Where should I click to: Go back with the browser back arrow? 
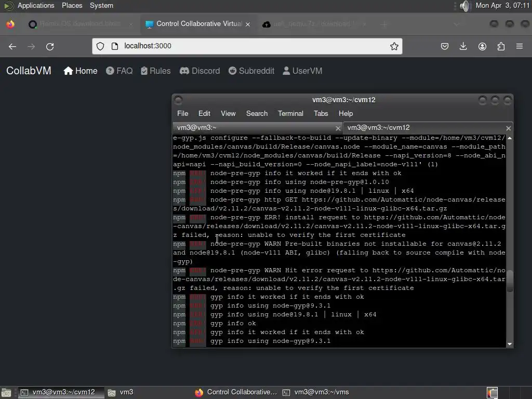click(12, 46)
